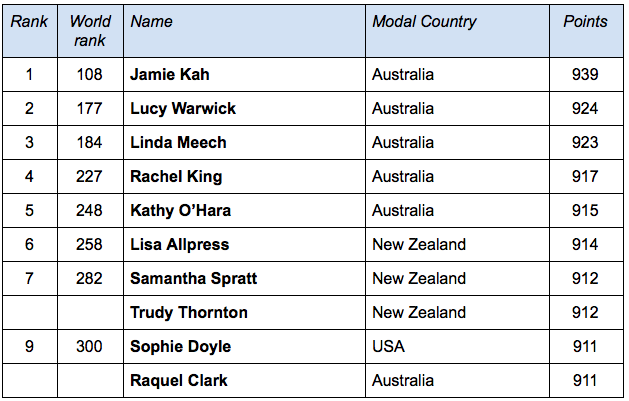Click the name Samantha Spratt
The height and width of the screenshot is (401, 629).
(x=194, y=279)
